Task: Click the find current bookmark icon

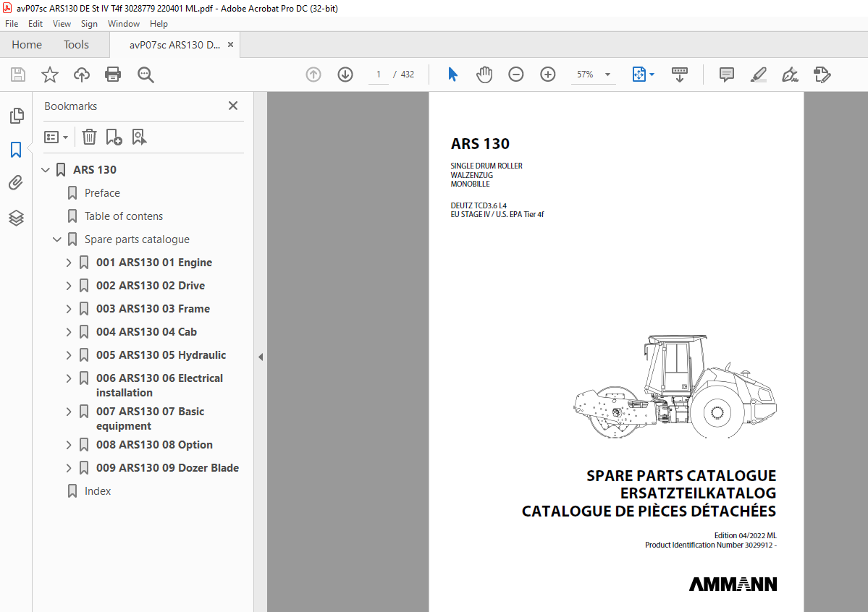Action: point(139,137)
